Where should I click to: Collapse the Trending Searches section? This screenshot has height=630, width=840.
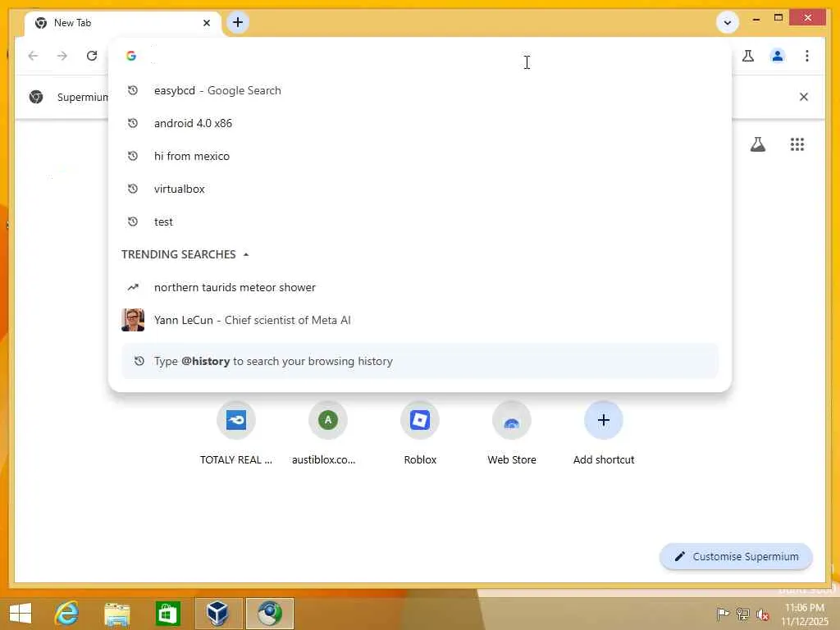pos(246,254)
